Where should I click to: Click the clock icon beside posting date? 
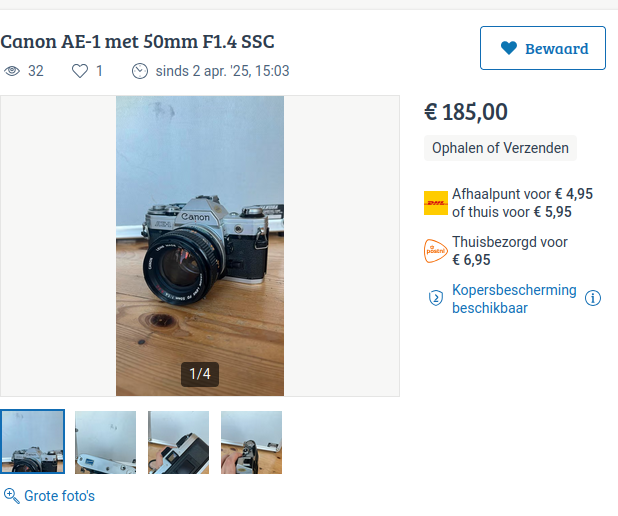click(140, 71)
